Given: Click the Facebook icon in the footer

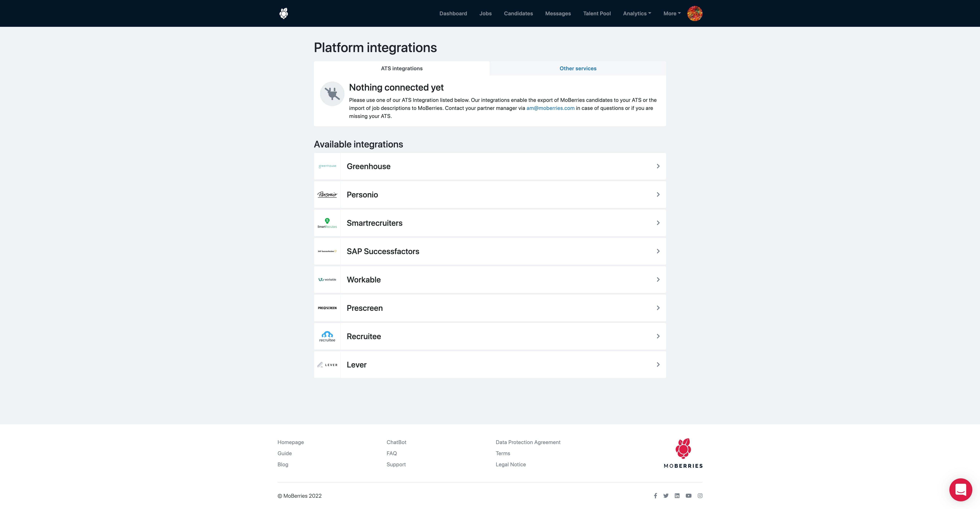Looking at the screenshot, I should pyautogui.click(x=655, y=496).
